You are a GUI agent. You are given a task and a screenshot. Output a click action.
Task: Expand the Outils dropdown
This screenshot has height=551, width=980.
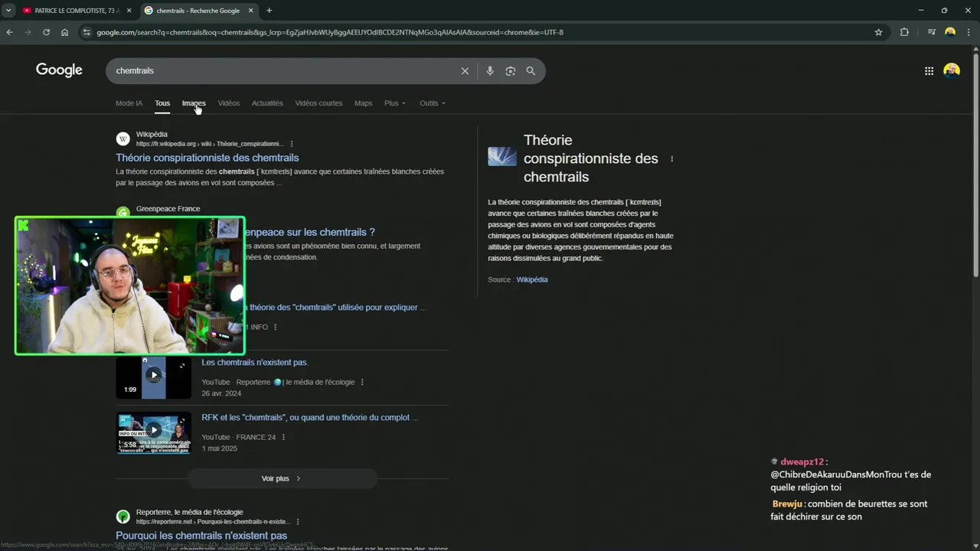click(432, 103)
